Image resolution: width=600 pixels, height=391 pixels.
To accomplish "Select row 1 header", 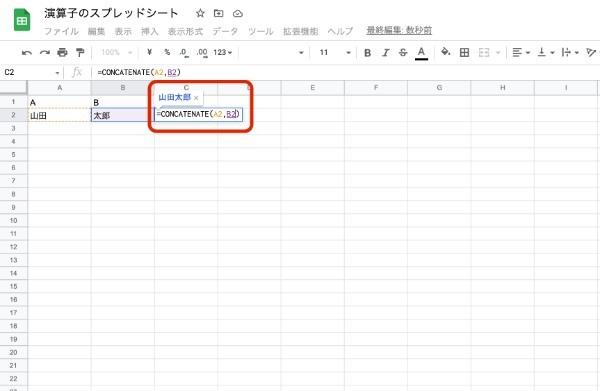I will click(13, 102).
